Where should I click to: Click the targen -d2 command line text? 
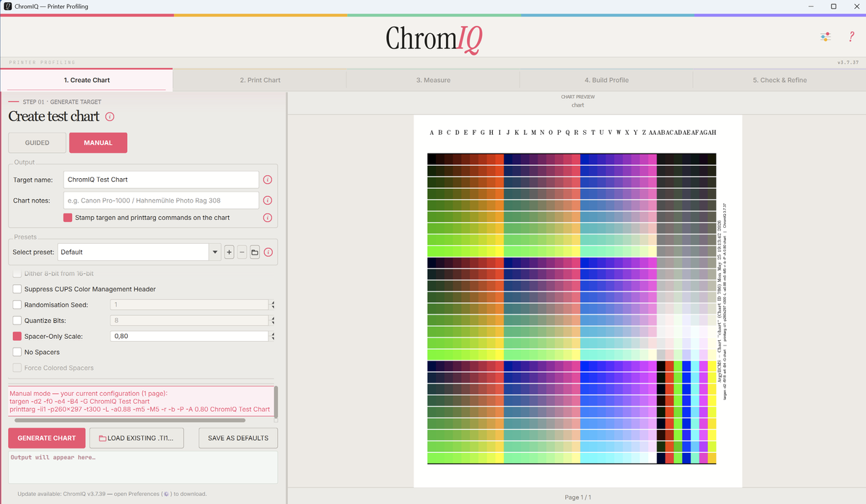[79, 402]
